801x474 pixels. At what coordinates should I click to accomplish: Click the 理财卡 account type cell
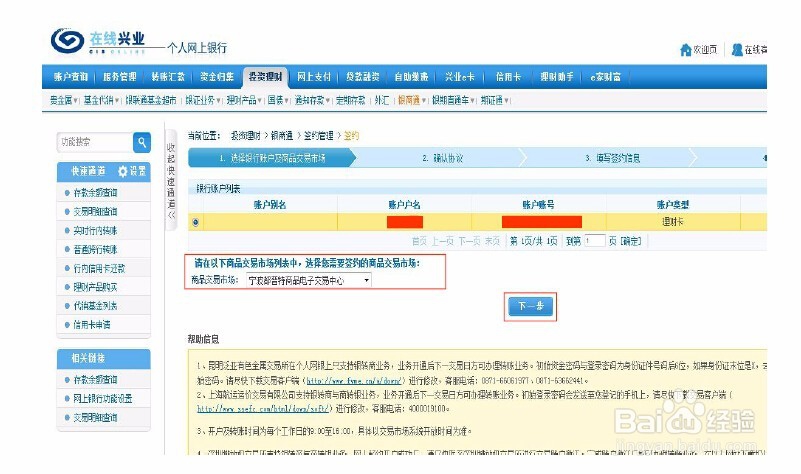(672, 222)
